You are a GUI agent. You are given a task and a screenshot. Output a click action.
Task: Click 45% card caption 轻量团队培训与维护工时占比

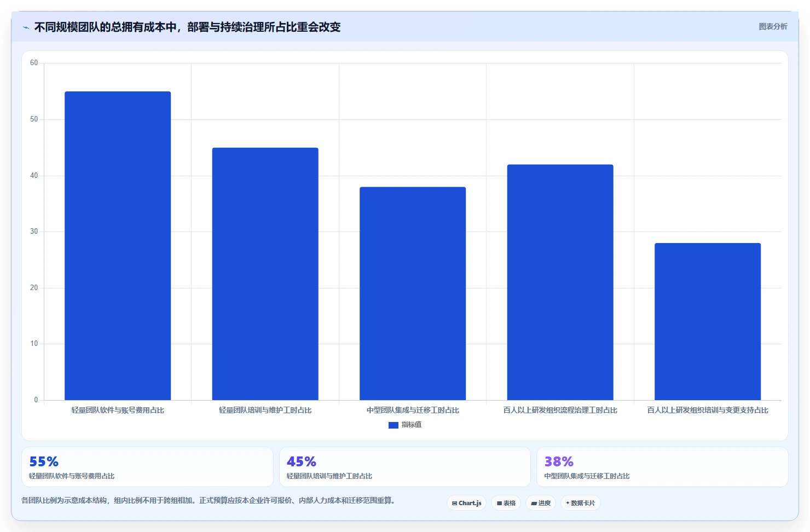[x=329, y=476]
